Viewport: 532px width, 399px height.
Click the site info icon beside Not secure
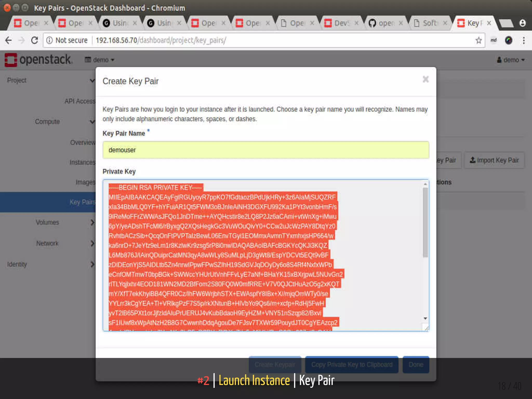(49, 40)
